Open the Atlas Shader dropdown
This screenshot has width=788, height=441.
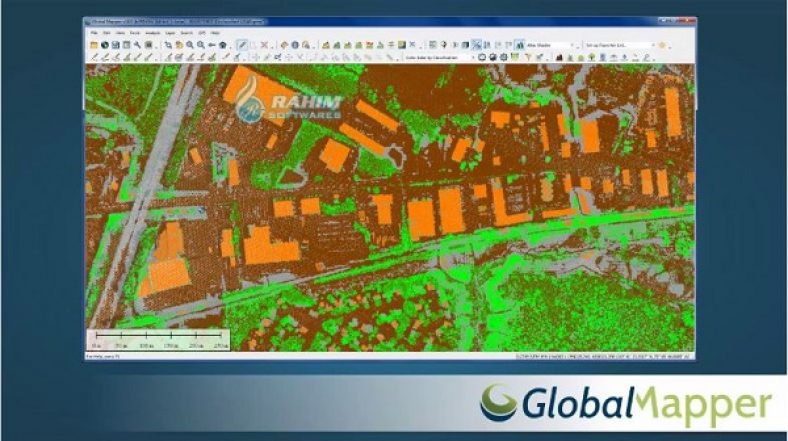click(550, 45)
